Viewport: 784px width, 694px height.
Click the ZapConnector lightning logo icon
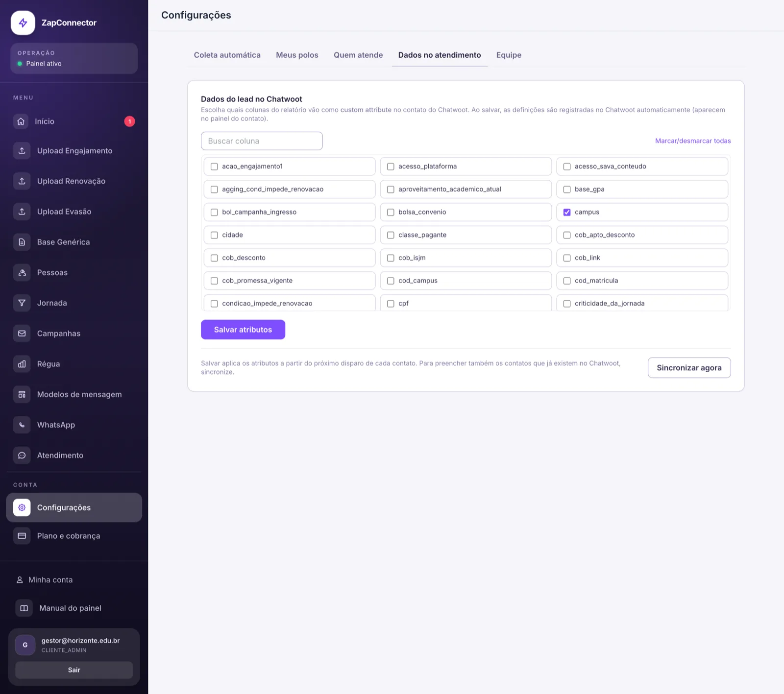click(x=23, y=23)
